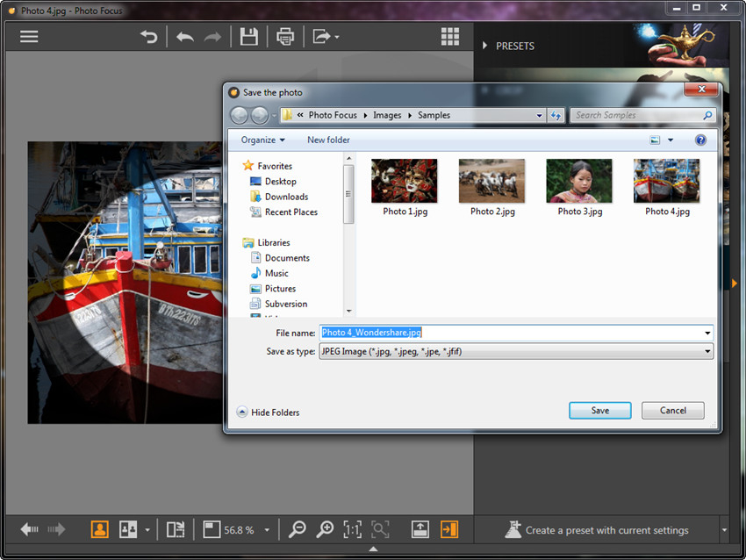Open the Organize menu
Screen dimensions: 746x560
coord(263,140)
